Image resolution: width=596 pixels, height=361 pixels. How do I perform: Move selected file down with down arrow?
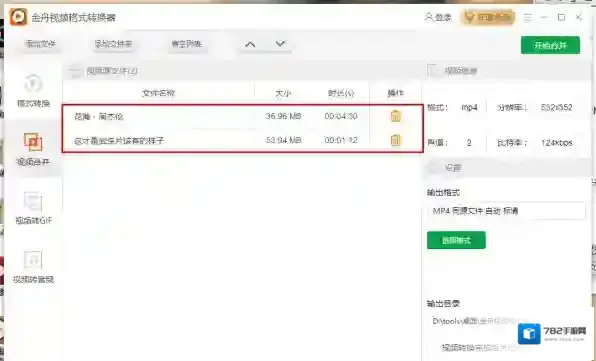click(281, 44)
